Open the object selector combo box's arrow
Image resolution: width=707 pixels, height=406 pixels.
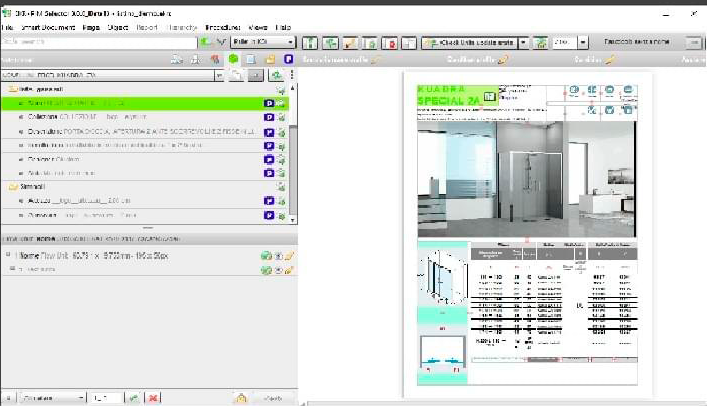pyautogui.click(x=219, y=75)
